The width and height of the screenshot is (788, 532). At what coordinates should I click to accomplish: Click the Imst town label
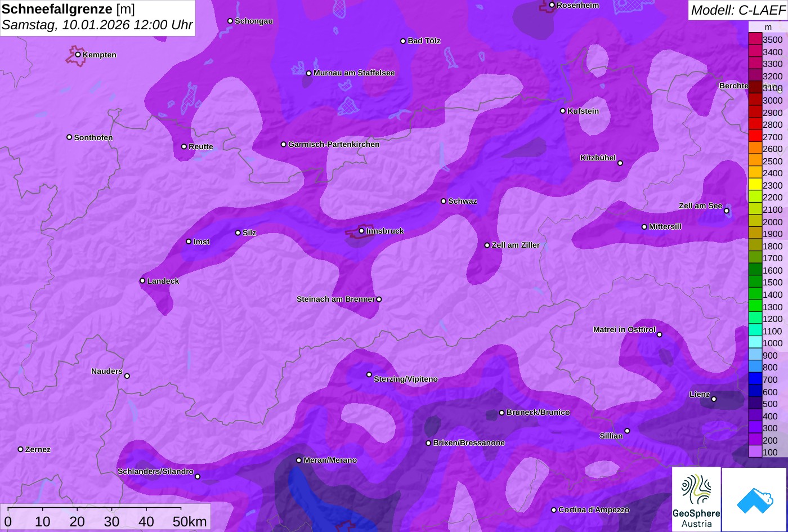pyautogui.click(x=202, y=242)
